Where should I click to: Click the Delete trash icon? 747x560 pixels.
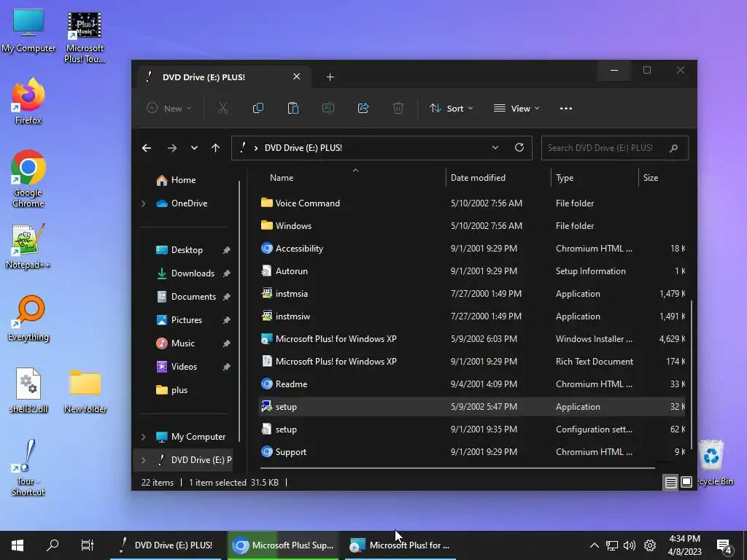click(398, 108)
